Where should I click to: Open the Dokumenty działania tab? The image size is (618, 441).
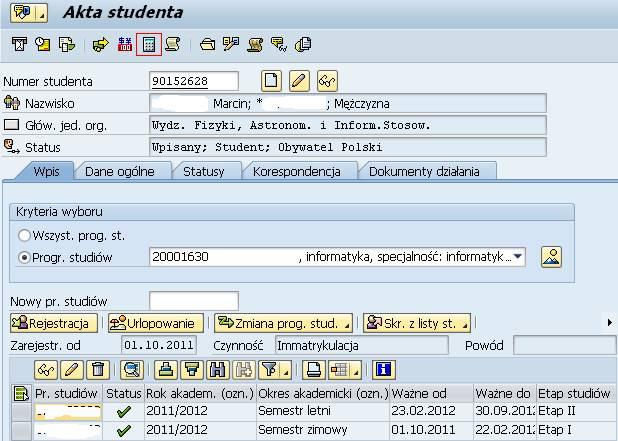pos(424,172)
